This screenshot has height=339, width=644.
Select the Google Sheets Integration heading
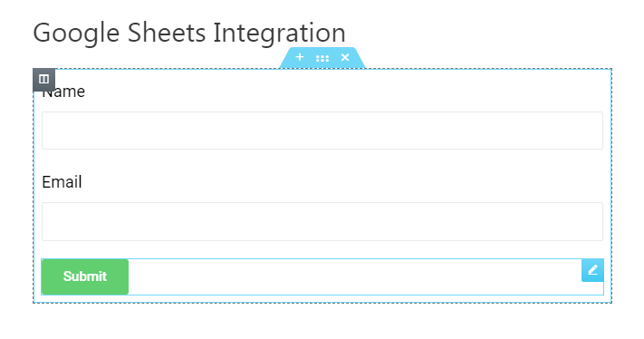[x=189, y=33]
